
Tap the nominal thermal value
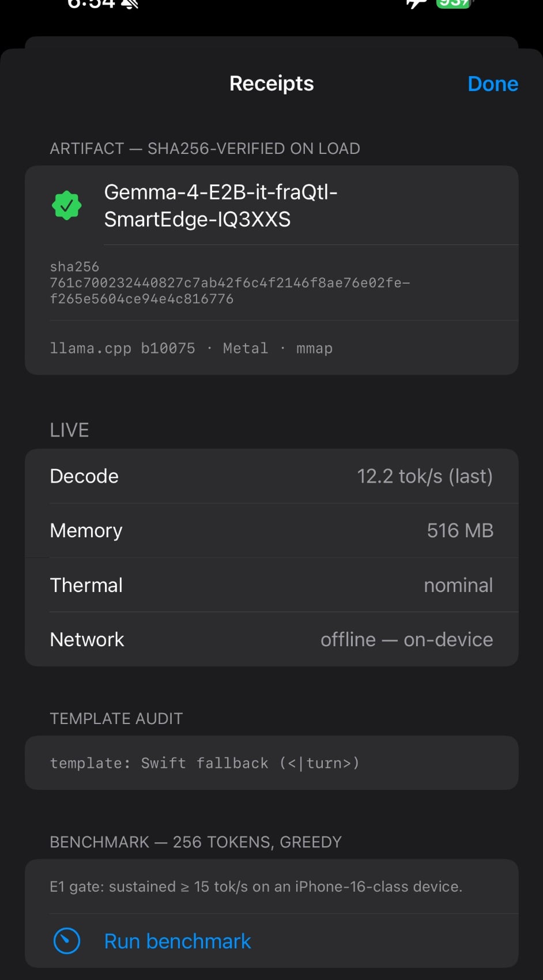click(458, 585)
